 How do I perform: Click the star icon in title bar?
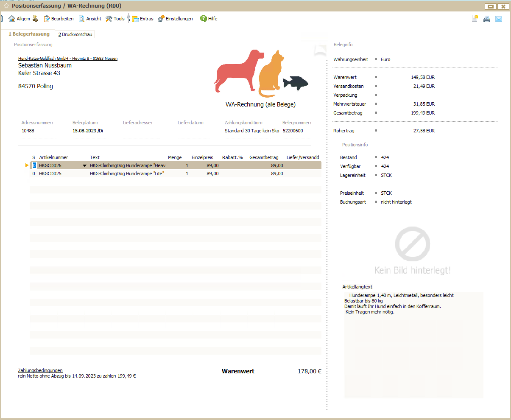[6, 6]
